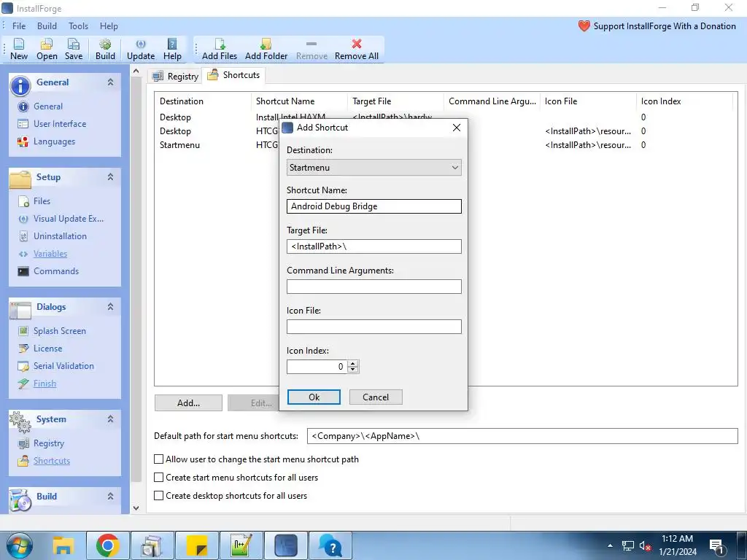Click the Save toolbar icon

pyautogui.click(x=74, y=49)
